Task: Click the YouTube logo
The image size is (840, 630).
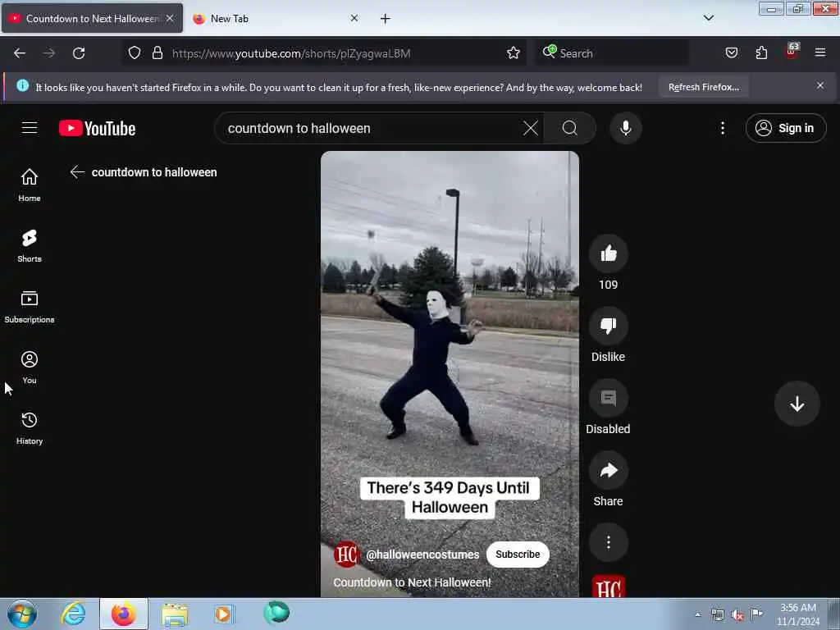Action: click(x=97, y=129)
